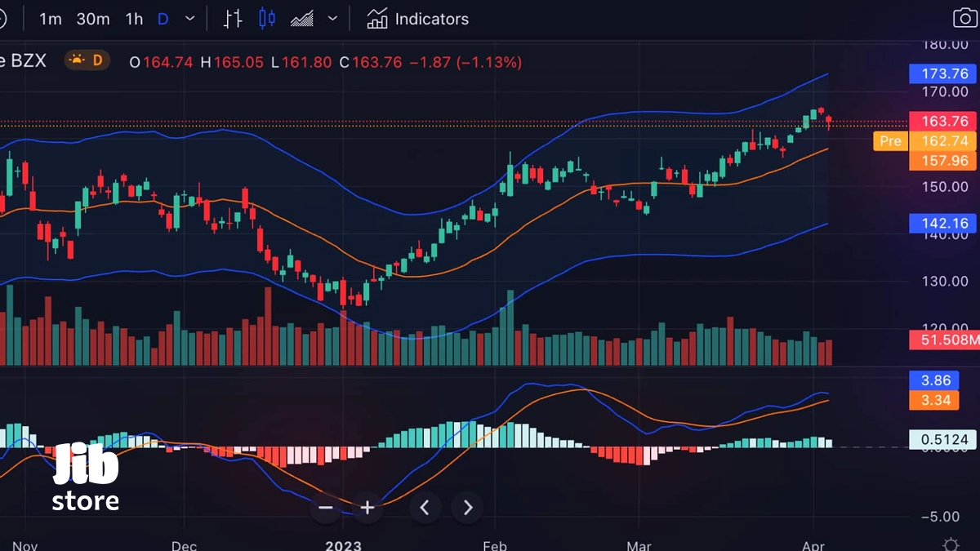Expand the chart style dropdown arrow
This screenshot has width=980, height=551.
click(x=332, y=19)
